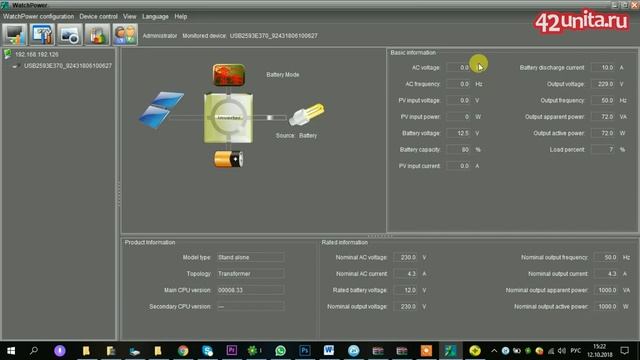Image resolution: width=640 pixels, height=360 pixels.
Task: Click the PV input voltage value field
Action: pos(458,100)
